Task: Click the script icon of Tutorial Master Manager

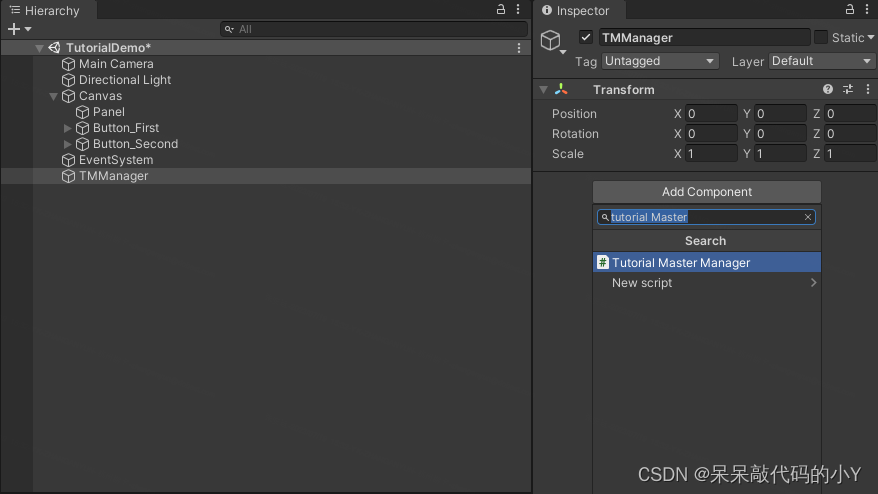Action: pyautogui.click(x=603, y=262)
